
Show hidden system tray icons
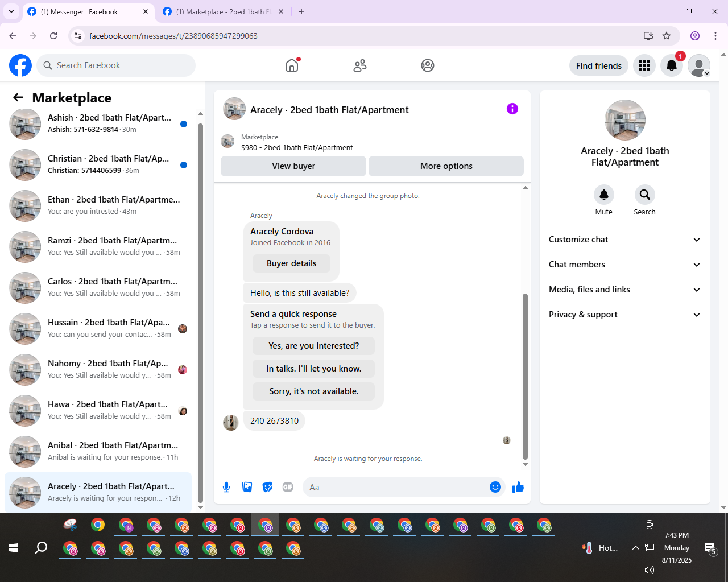click(x=635, y=548)
